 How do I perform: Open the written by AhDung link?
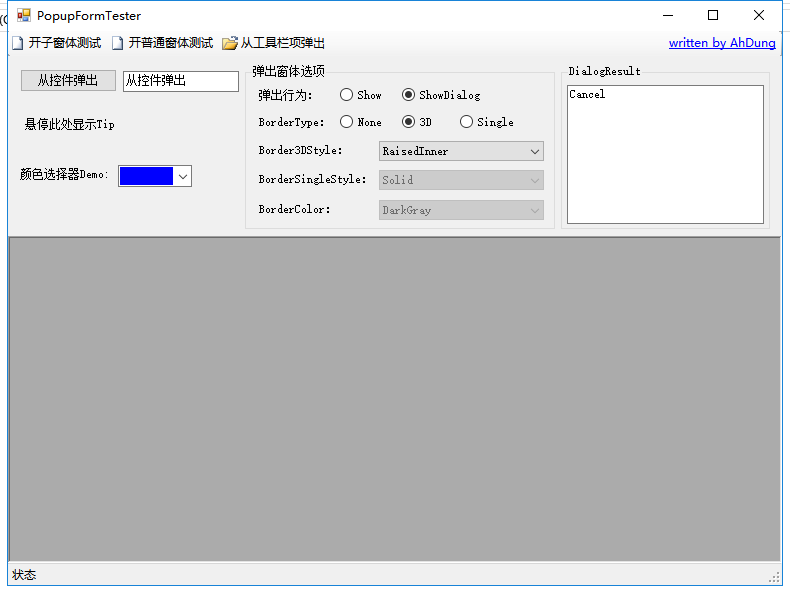(721, 43)
